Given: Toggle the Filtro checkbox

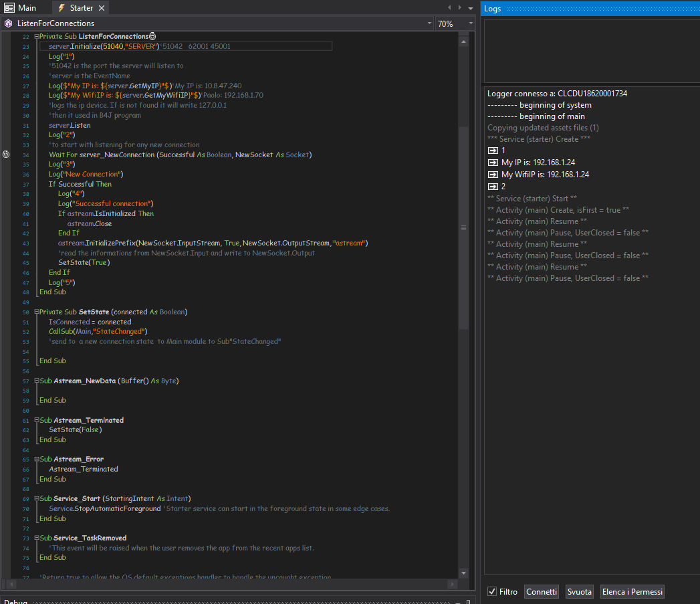Looking at the screenshot, I should tap(492, 592).
